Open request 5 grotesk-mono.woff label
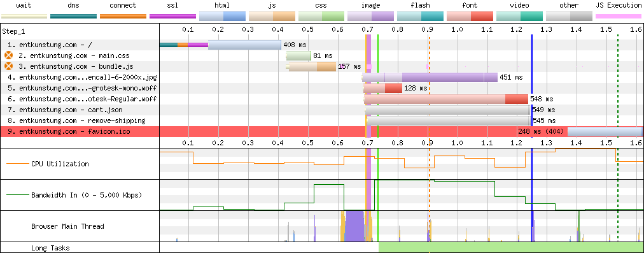The height and width of the screenshot is (253, 644). tap(82, 88)
